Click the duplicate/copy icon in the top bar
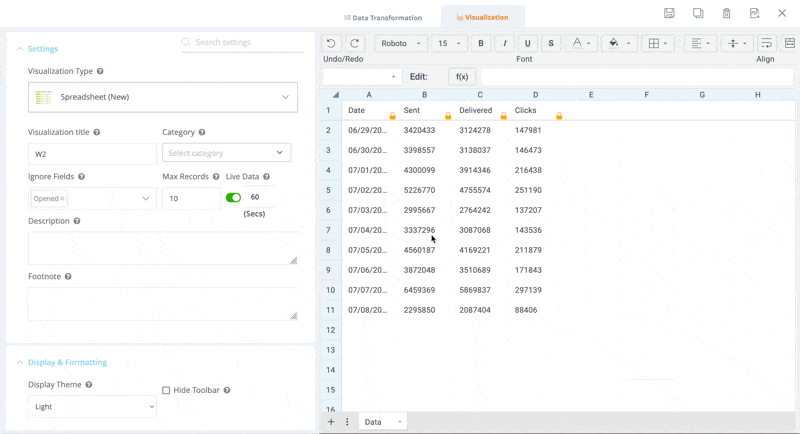 click(698, 13)
